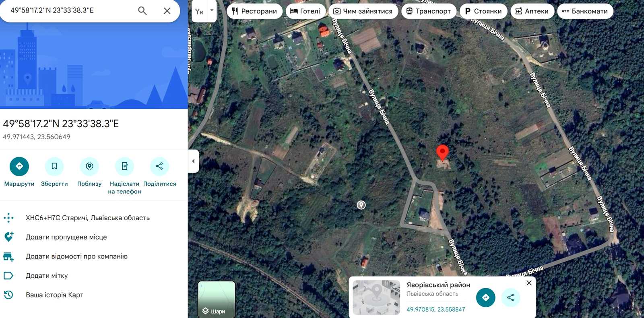Open the Ресторани category chip
This screenshot has width=644, height=318.
pos(255,11)
